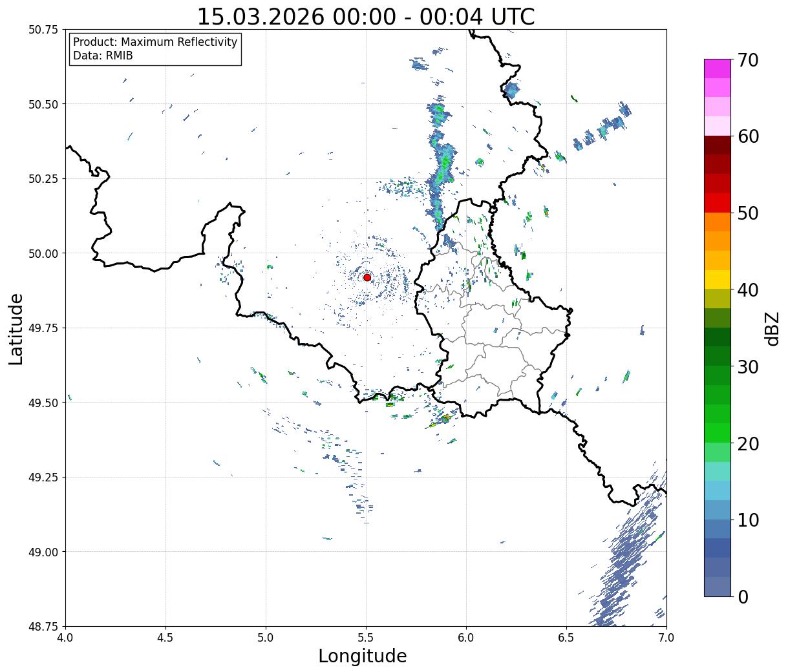Click the colorbar tick label "20"

click(x=748, y=443)
